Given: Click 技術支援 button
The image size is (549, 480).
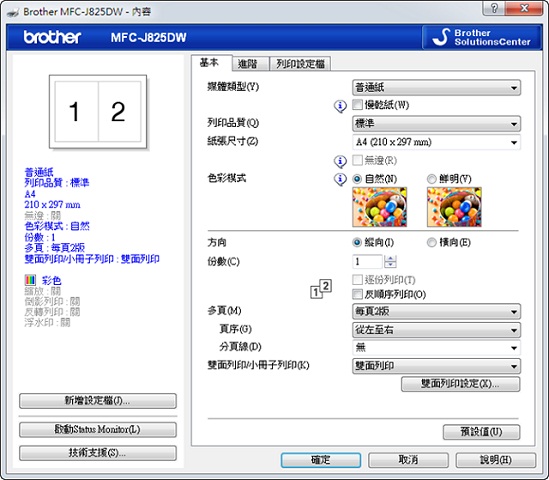Looking at the screenshot, I should click(x=98, y=453).
